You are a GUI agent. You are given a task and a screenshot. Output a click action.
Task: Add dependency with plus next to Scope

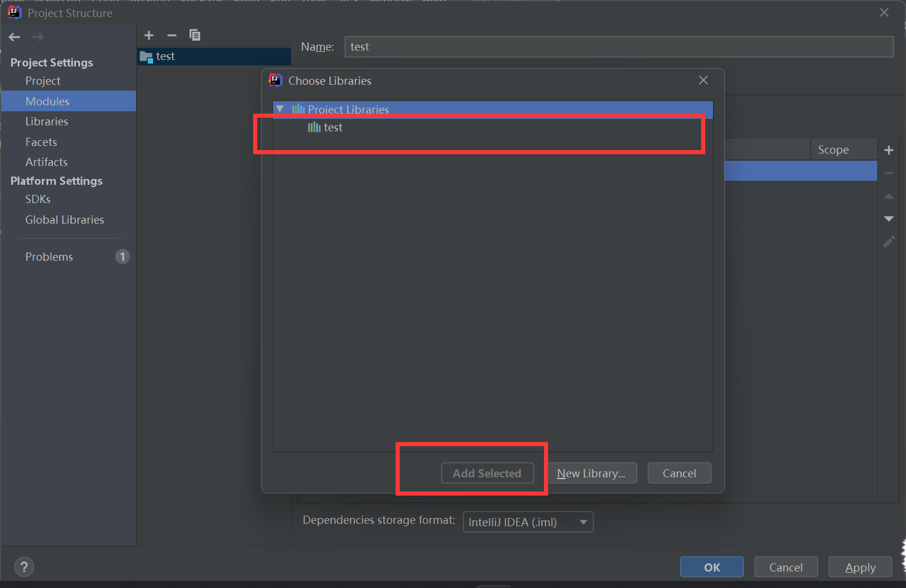(889, 150)
